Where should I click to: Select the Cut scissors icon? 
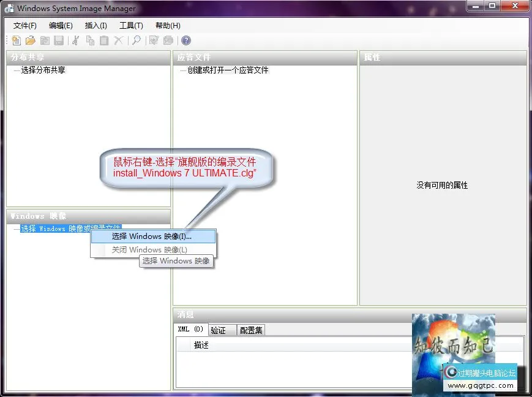pos(74,40)
